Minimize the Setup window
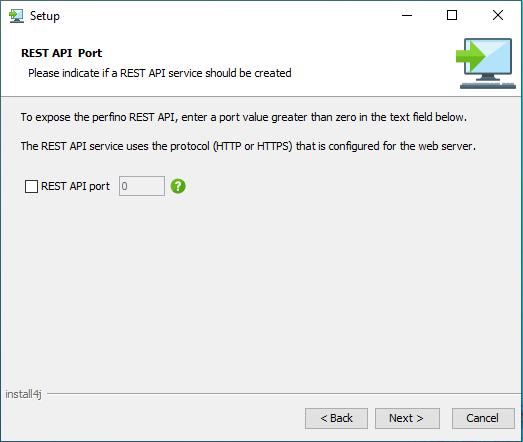Screen dimensions: 523x442 [407, 15]
